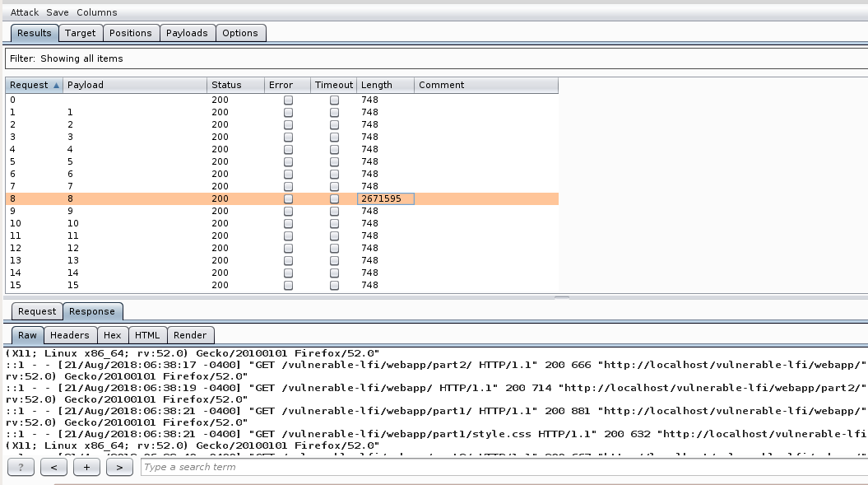This screenshot has height=485, width=868.
Task: Open the Request view in the bottom pane
Action: pyautogui.click(x=36, y=311)
